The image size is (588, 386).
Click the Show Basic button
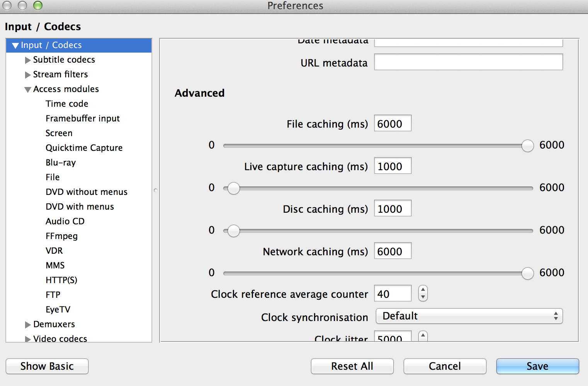(47, 366)
